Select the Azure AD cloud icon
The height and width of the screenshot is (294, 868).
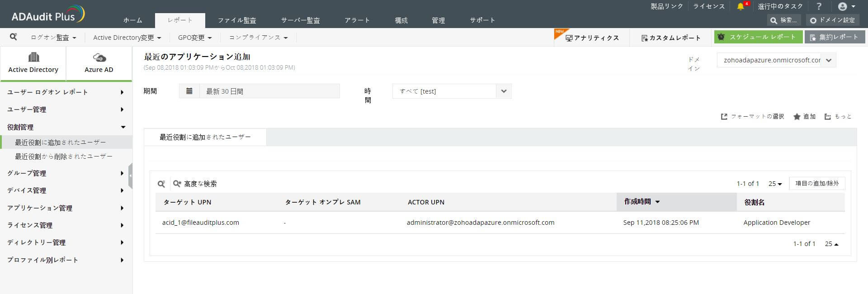coord(99,57)
